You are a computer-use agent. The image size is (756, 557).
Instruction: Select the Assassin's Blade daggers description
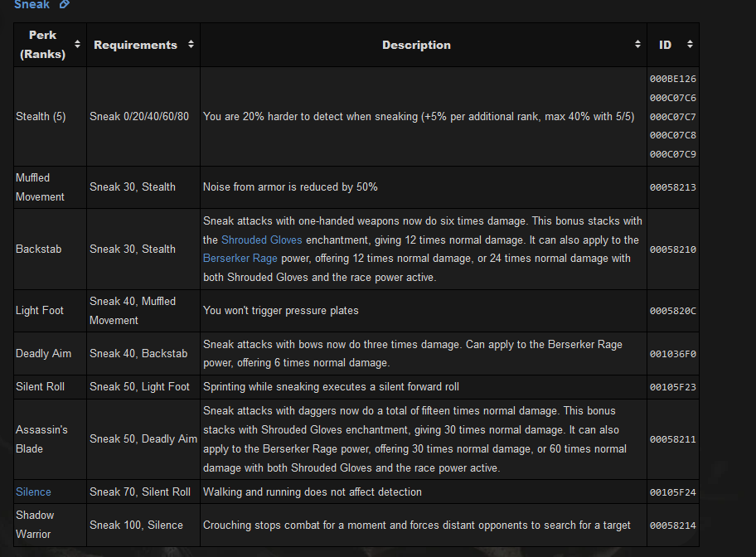[x=414, y=439]
